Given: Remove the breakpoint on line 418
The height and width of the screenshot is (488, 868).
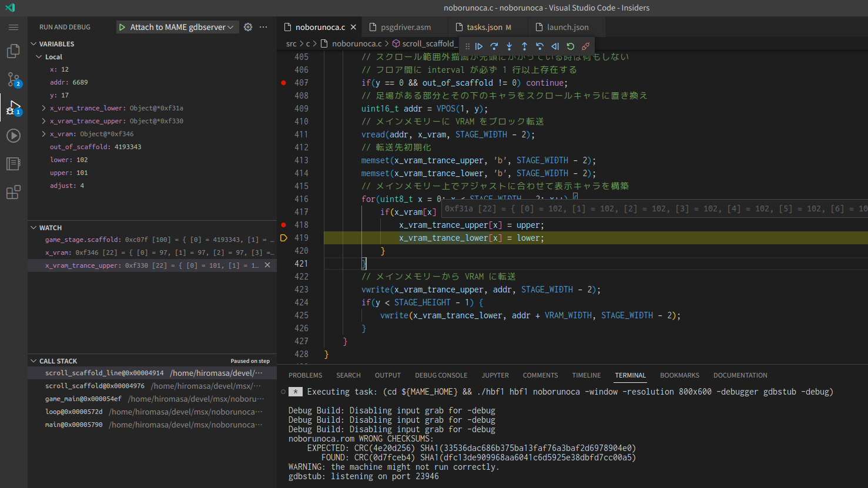Looking at the screenshot, I should tap(283, 225).
